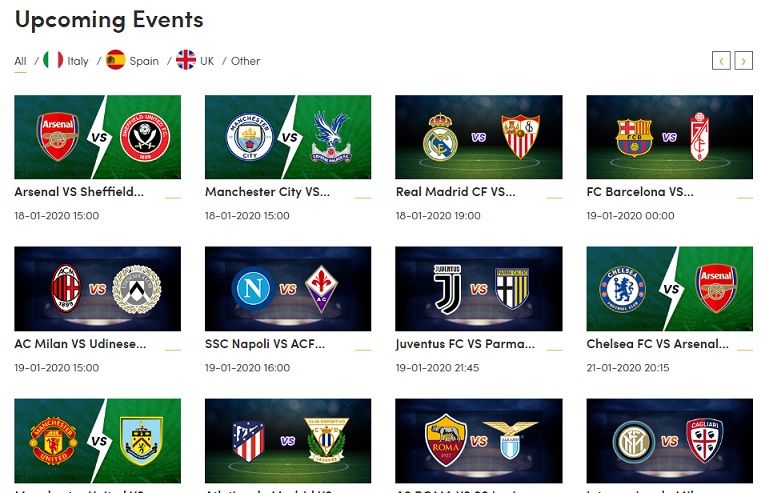Filter events by Italy label
This screenshot has height=493, width=765.
point(78,62)
